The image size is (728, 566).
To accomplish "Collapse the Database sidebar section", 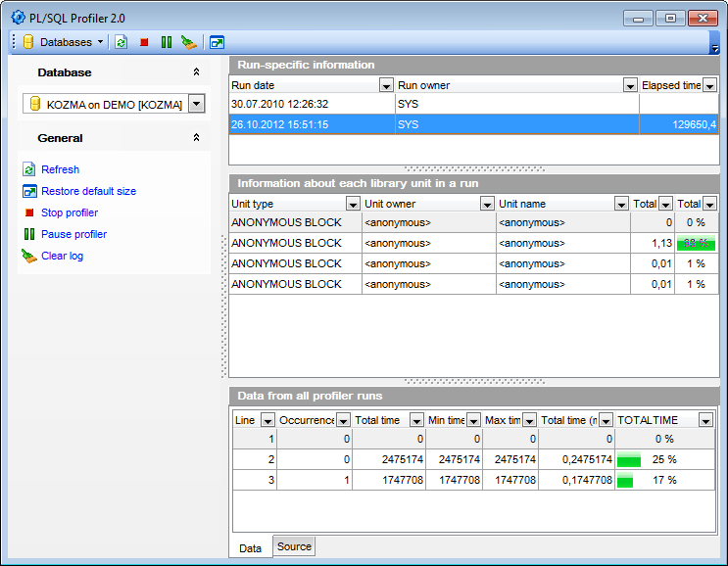I will click(196, 72).
